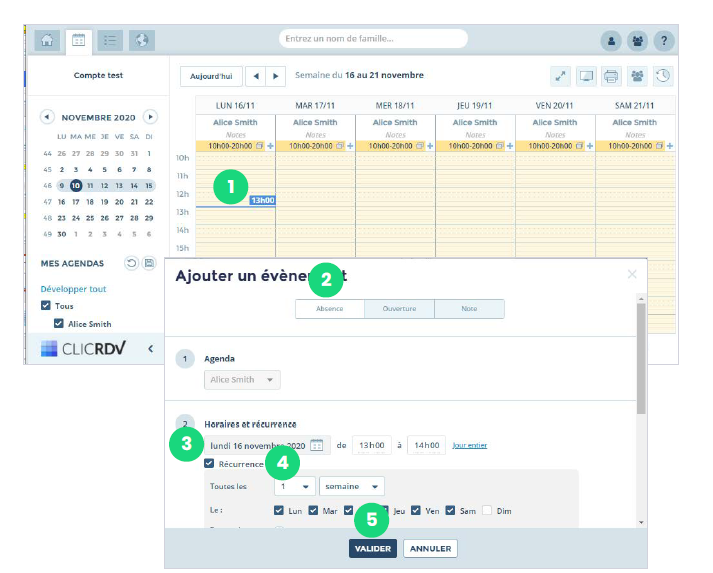Click the print calendar icon

click(611, 75)
